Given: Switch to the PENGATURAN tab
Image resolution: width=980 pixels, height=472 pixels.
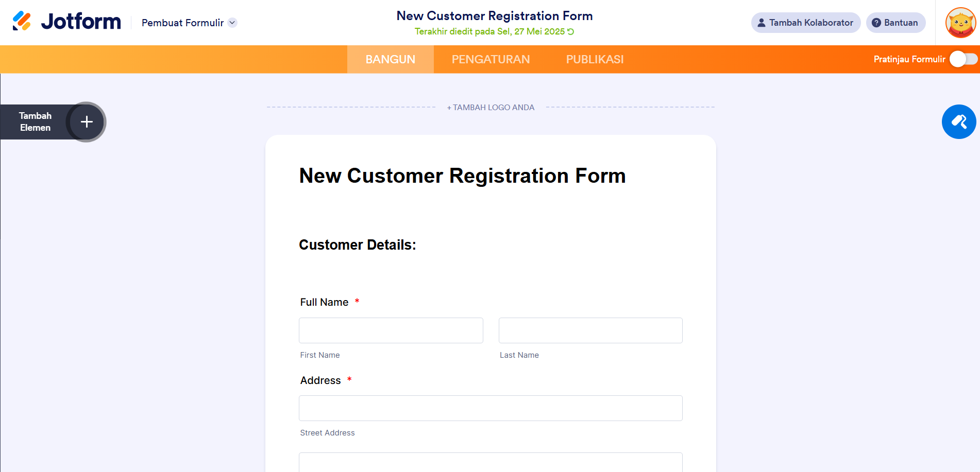Looking at the screenshot, I should (491, 59).
